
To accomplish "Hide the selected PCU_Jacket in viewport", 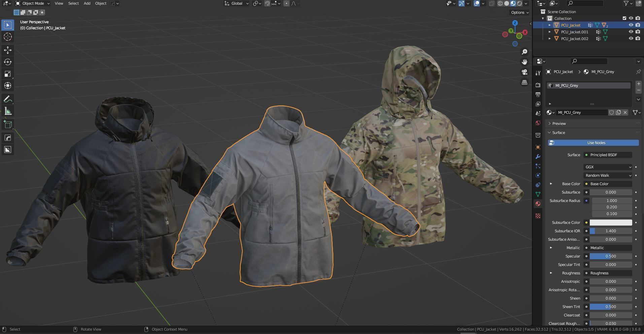I will click(x=631, y=25).
